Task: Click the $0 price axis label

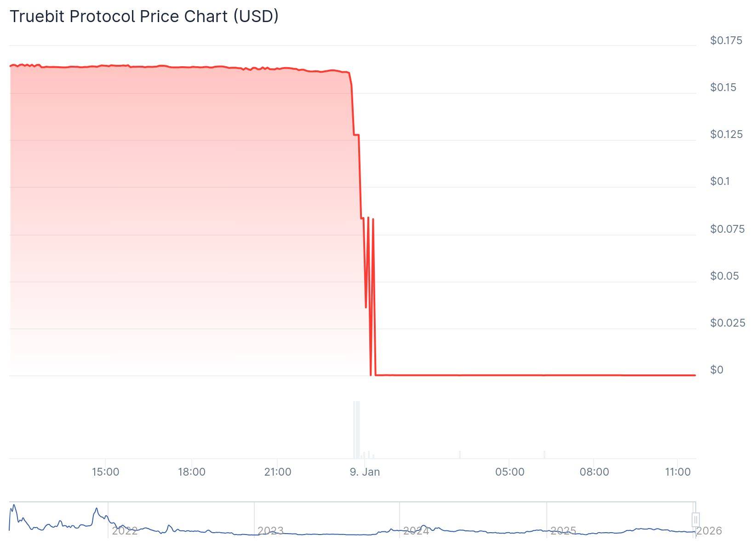Action: 716,370
